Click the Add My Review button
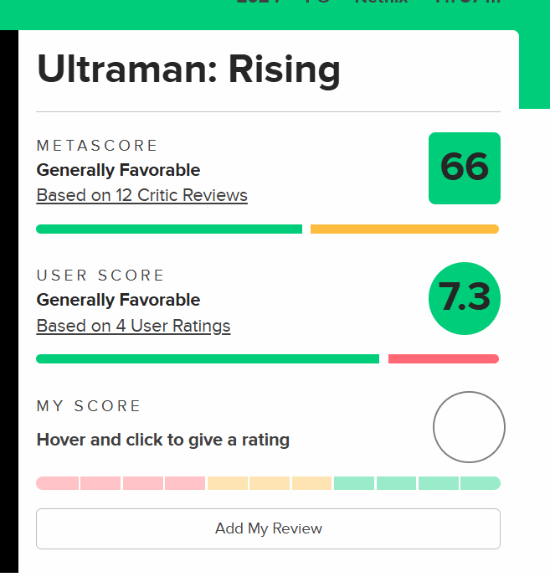 (x=268, y=529)
